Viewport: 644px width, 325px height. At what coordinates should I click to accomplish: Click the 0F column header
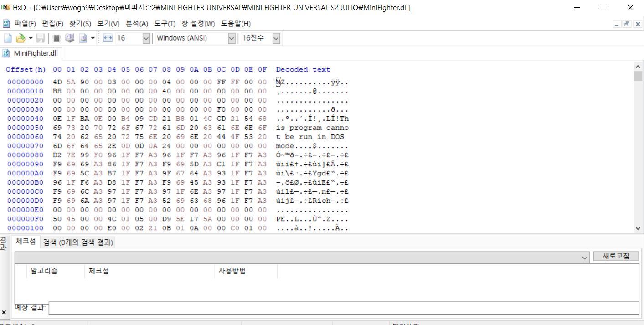point(262,70)
